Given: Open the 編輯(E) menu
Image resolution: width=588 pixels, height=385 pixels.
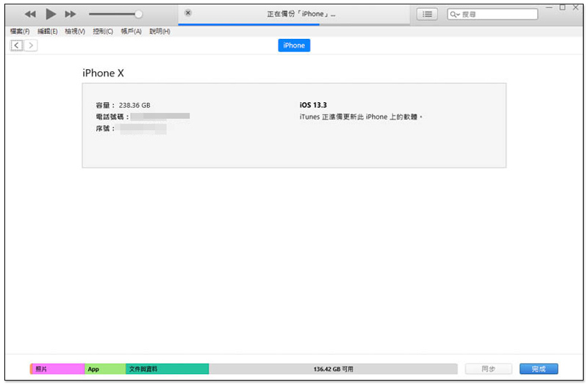Looking at the screenshot, I should click(x=48, y=32).
